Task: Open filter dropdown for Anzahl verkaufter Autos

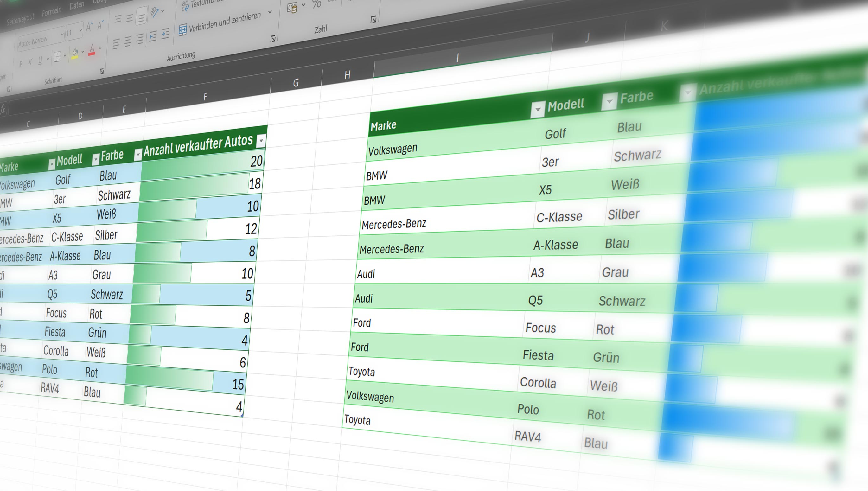Action: 261,141
